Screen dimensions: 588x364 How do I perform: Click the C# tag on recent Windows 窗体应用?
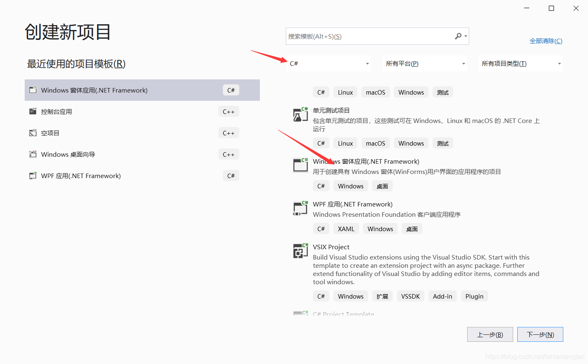(231, 90)
